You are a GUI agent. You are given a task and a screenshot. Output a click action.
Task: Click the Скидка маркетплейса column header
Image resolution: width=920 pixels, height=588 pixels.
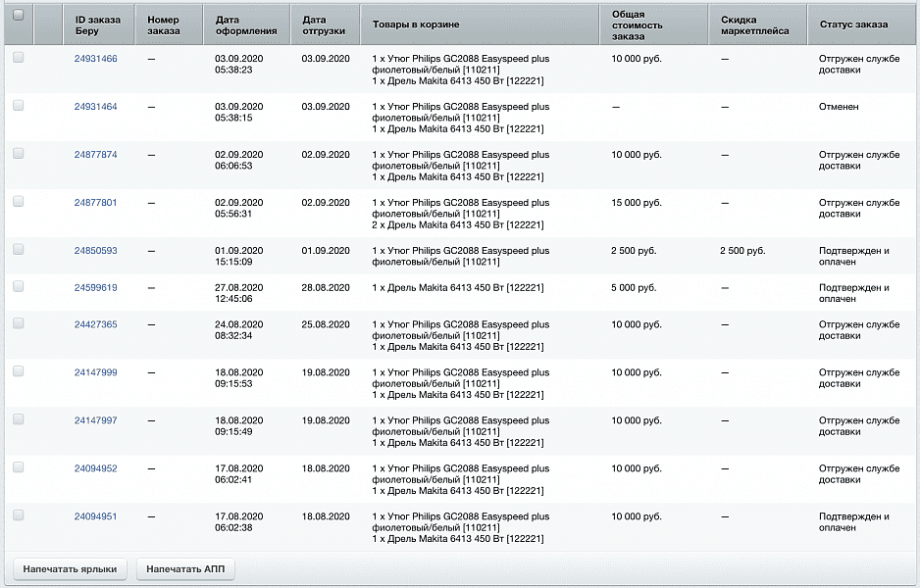pyautogui.click(x=754, y=24)
